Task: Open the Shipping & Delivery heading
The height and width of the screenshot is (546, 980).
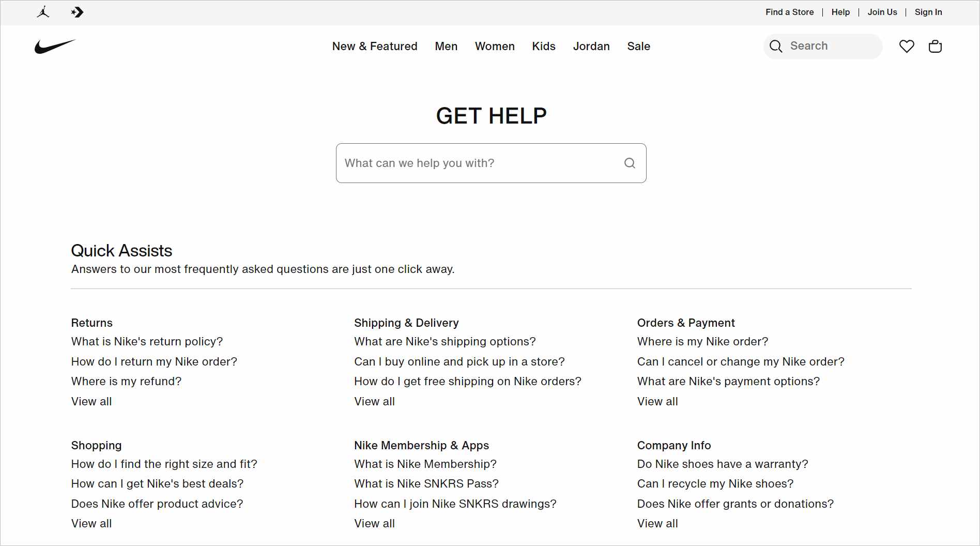Action: click(x=406, y=323)
